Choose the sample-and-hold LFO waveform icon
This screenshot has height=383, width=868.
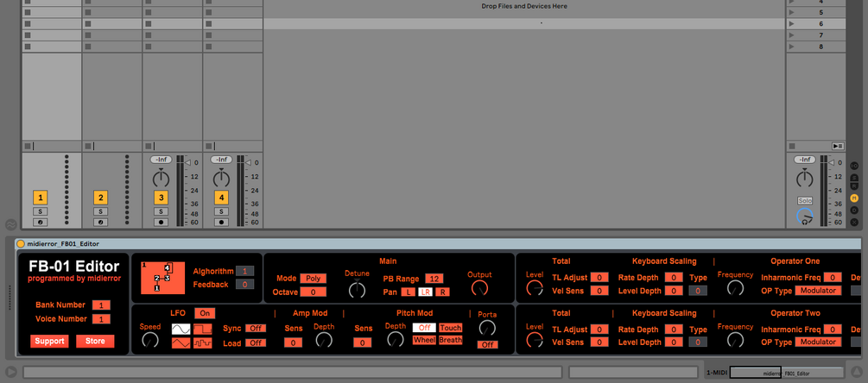pyautogui.click(x=203, y=343)
